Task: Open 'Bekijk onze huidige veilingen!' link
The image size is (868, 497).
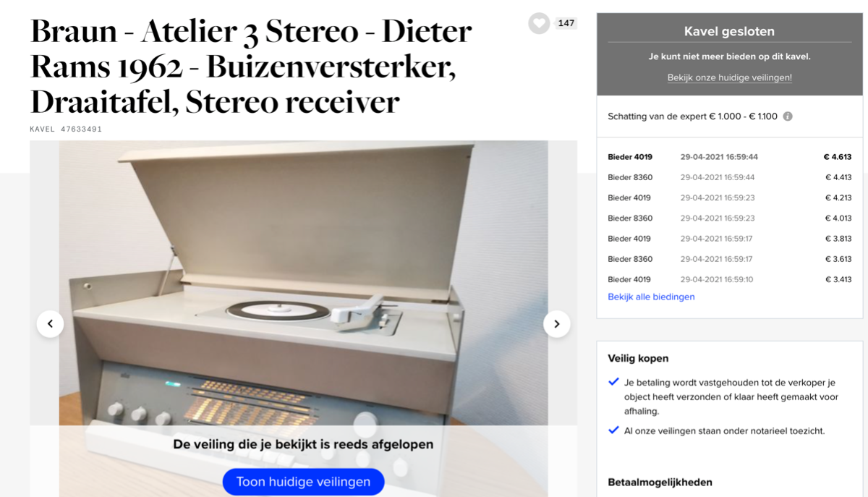Action: pos(729,77)
